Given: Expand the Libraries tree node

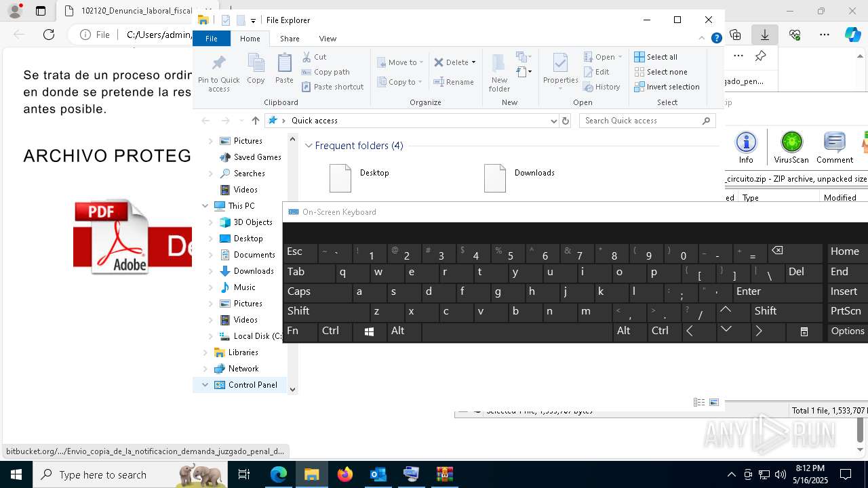Looking at the screenshot, I should click(205, 352).
